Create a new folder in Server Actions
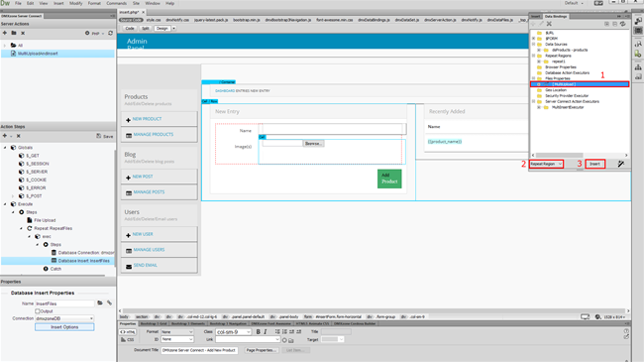The width and height of the screenshot is (644, 362). point(14,33)
